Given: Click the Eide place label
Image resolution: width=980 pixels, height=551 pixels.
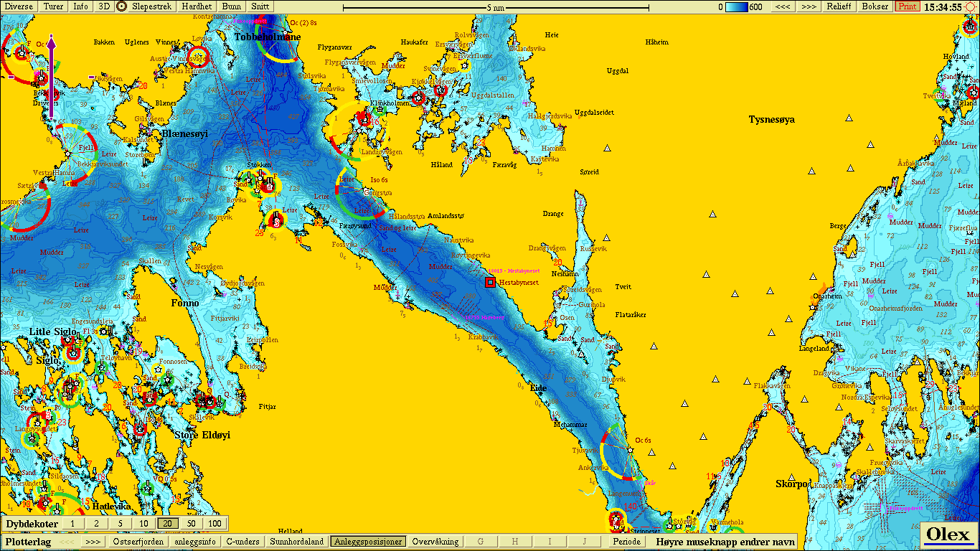Looking at the screenshot, I should point(538,388).
